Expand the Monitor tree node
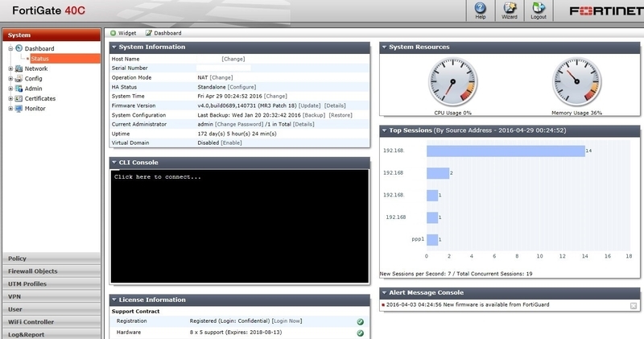The height and width of the screenshot is (339, 644). 10,109
